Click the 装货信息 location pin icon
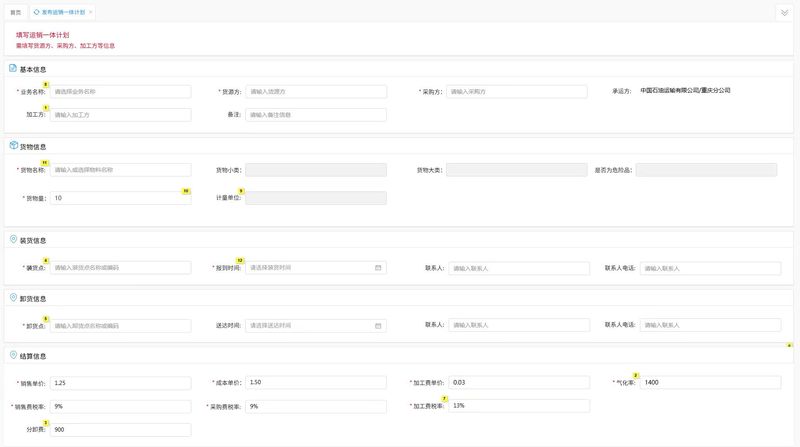Screen dimensions: 800x447 click(13, 240)
